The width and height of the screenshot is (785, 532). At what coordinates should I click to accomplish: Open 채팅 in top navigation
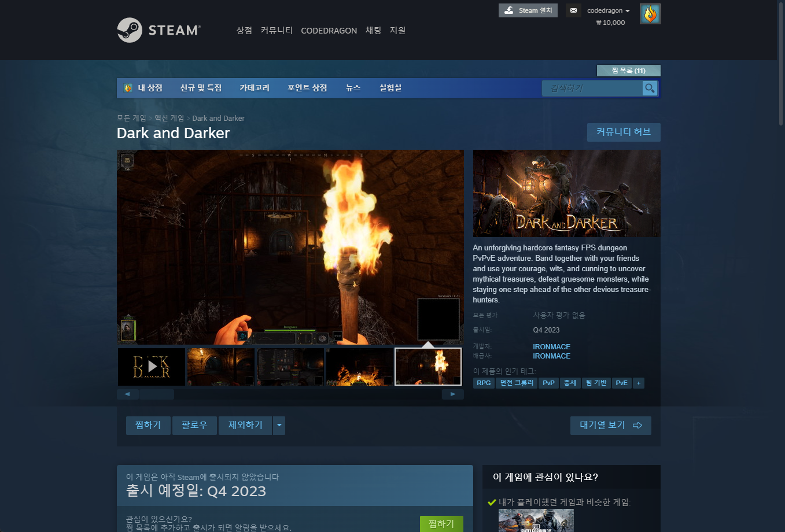point(373,30)
